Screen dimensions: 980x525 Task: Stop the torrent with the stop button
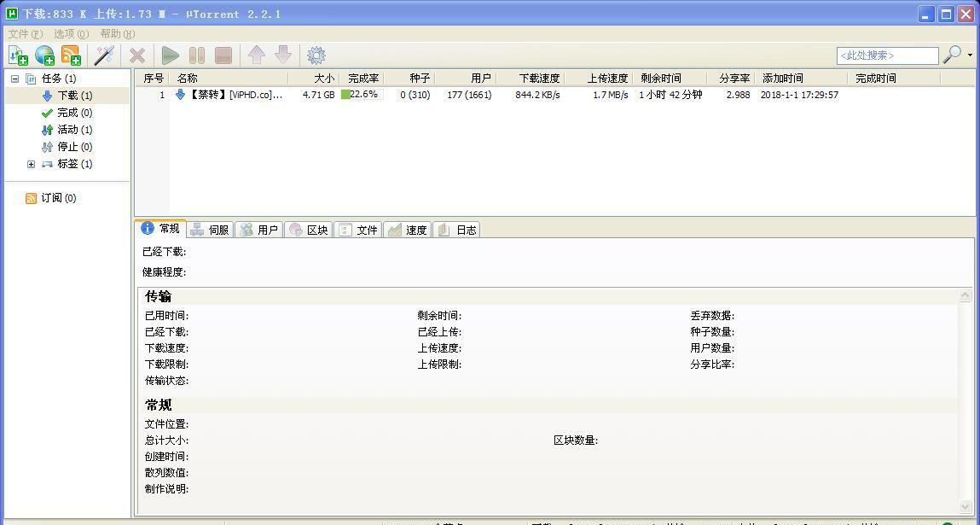[x=223, y=55]
